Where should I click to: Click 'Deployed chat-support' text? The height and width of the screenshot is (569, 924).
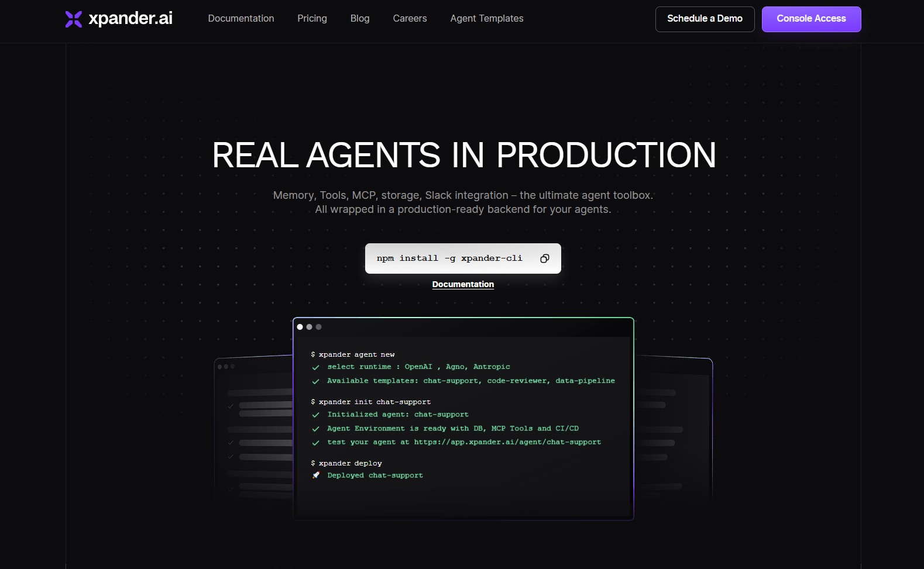375,475
